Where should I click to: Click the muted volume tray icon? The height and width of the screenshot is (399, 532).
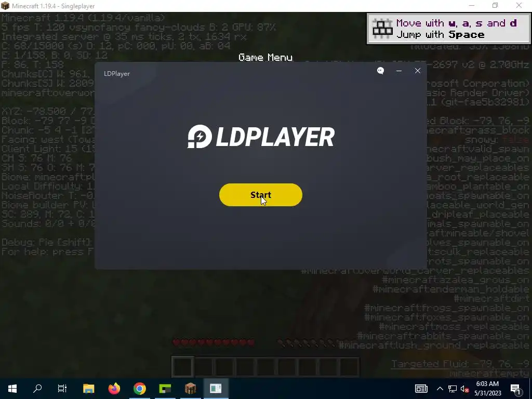pos(465,389)
